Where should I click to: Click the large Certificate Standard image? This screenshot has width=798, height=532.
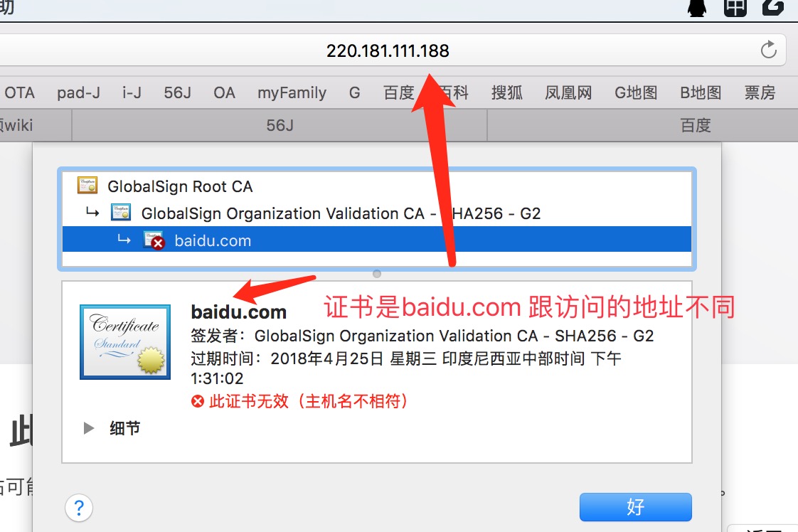[x=125, y=342]
